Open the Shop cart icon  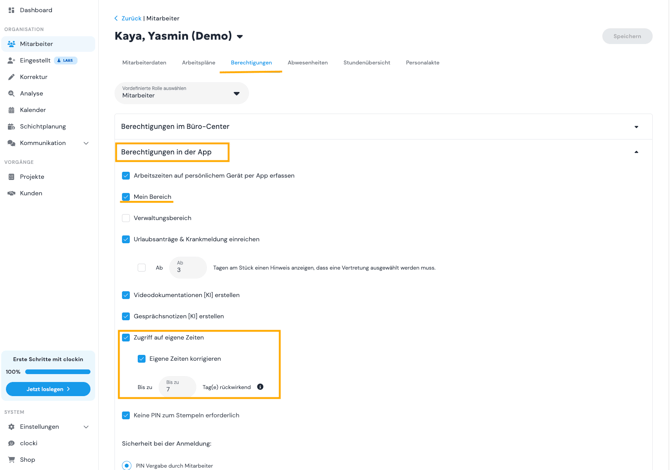coord(12,460)
